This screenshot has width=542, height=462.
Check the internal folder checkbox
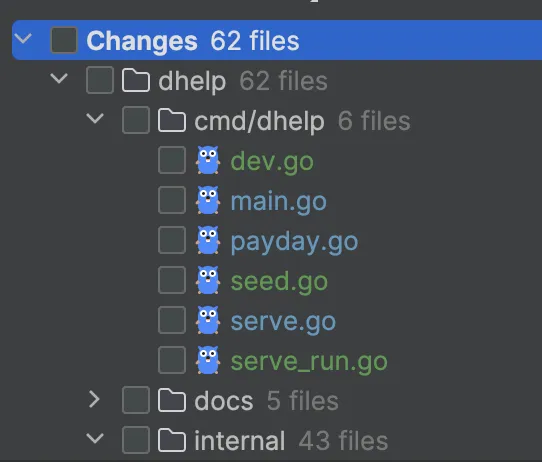tap(136, 440)
